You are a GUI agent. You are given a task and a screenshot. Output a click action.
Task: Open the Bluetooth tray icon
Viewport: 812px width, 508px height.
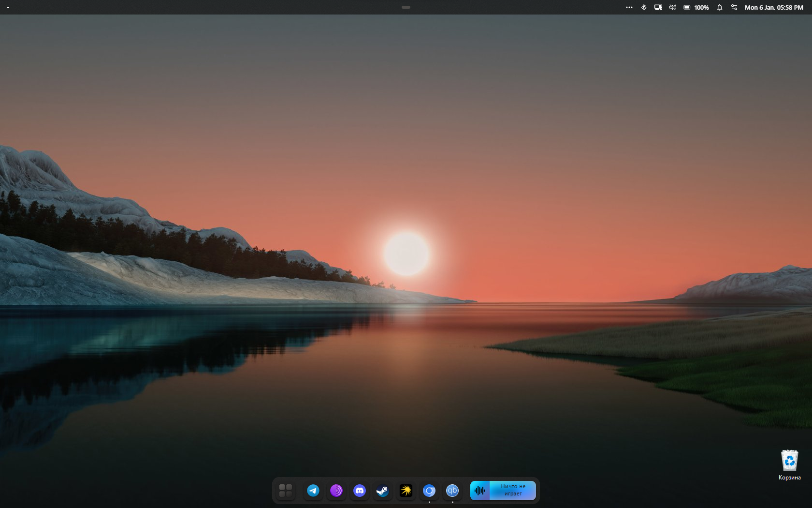point(644,7)
